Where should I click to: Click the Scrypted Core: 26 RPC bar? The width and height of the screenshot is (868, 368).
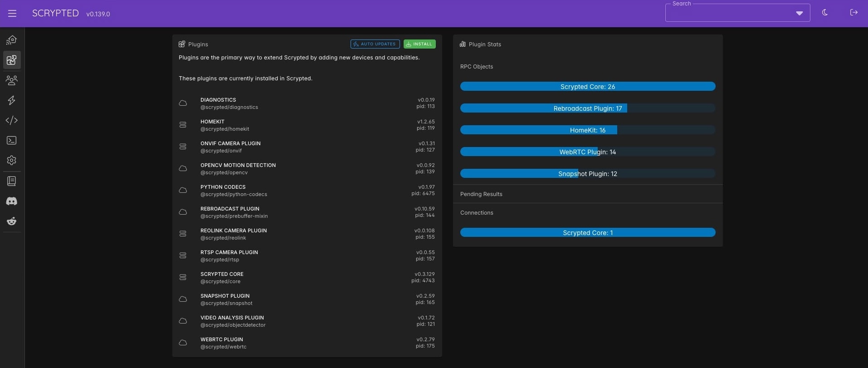(588, 86)
